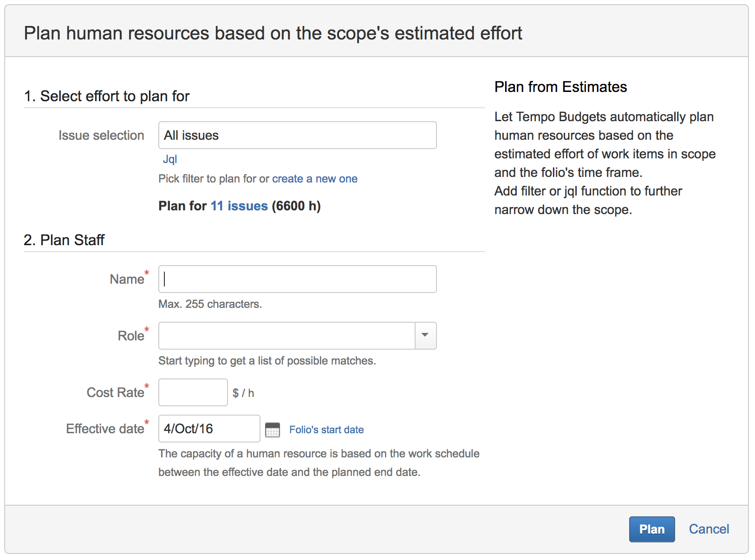755x560 pixels.
Task: Click the 'Plan from Estimates' help heading
Action: point(560,87)
